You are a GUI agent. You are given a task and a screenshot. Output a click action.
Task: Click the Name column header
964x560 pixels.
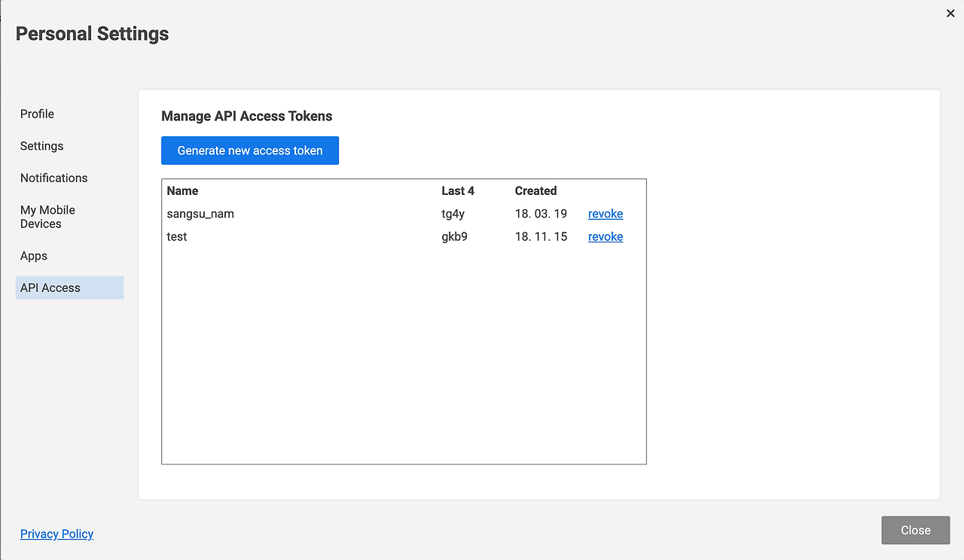tap(183, 191)
